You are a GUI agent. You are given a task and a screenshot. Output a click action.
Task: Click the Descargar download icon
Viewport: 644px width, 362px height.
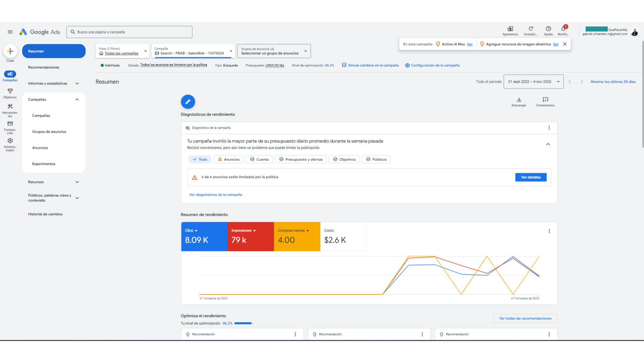[x=519, y=100]
